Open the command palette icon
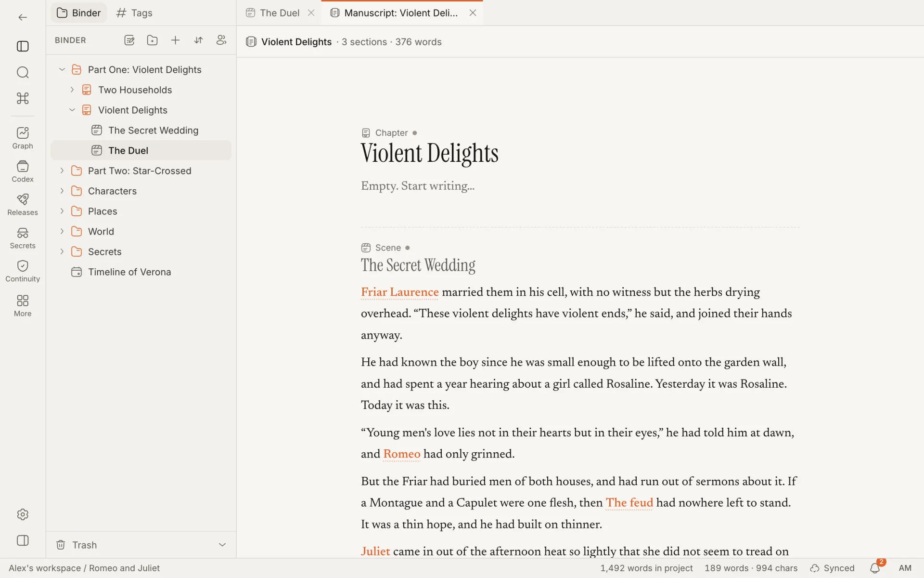This screenshot has width=924, height=578. (x=23, y=98)
